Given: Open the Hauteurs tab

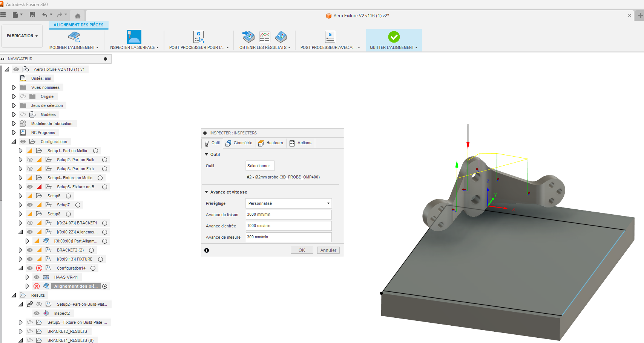Looking at the screenshot, I should click(271, 143).
